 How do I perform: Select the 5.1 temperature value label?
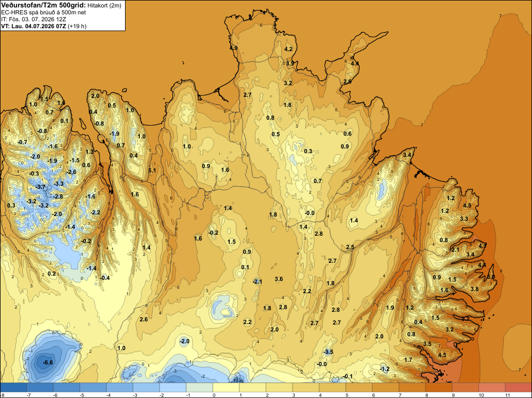tap(152, 170)
